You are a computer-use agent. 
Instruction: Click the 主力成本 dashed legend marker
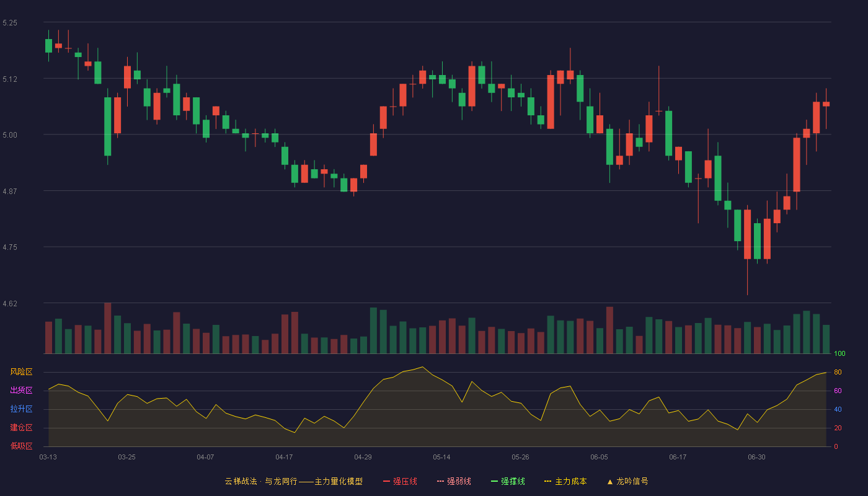(x=547, y=481)
